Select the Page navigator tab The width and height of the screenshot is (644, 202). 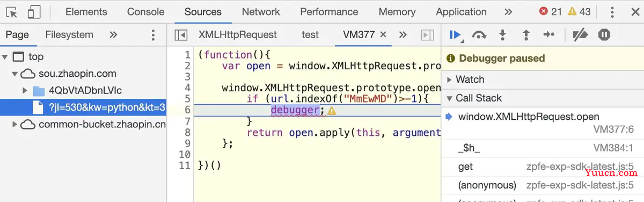pyautogui.click(x=17, y=35)
